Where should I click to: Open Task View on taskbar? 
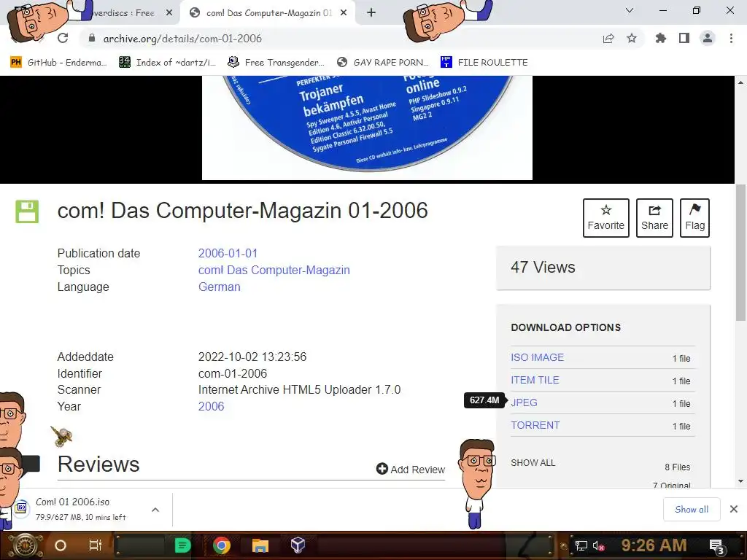[x=96, y=545]
